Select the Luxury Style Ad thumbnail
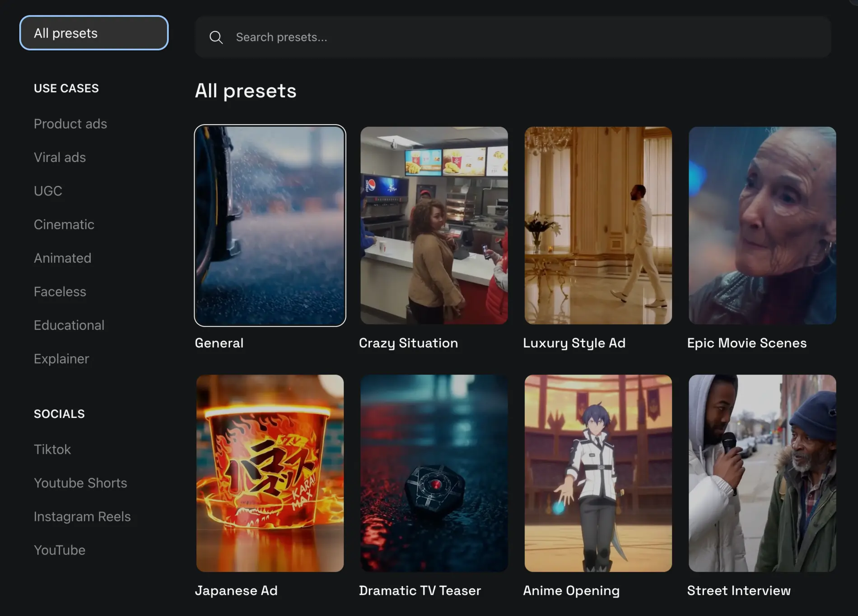This screenshot has height=616, width=858. (598, 226)
